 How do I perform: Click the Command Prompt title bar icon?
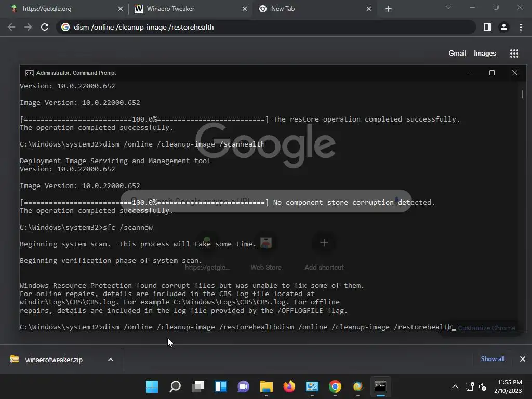tap(30, 73)
